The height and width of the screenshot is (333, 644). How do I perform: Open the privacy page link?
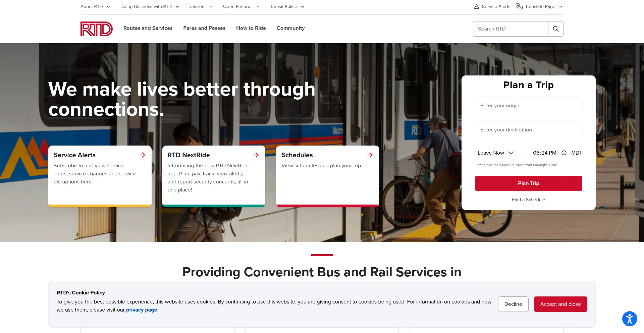(142, 310)
